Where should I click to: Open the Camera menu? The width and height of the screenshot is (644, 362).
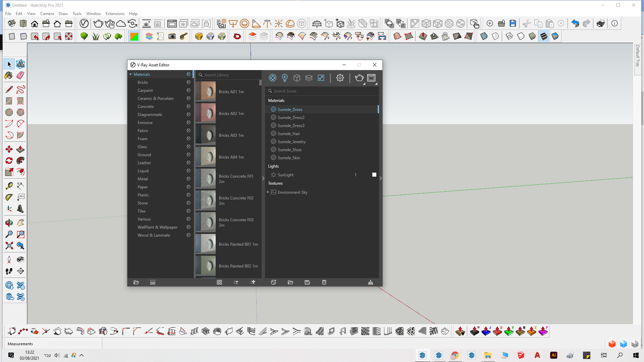[x=47, y=14]
